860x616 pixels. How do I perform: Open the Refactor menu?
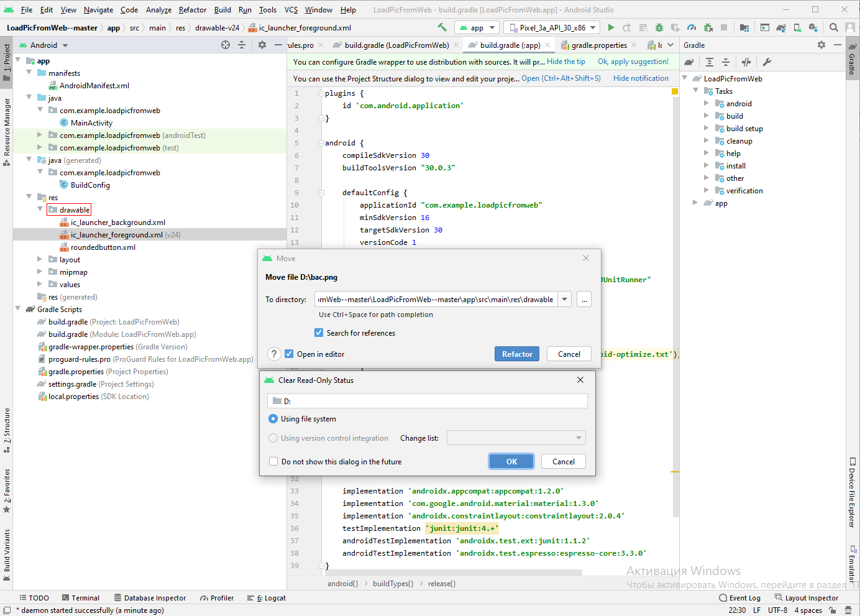click(193, 9)
